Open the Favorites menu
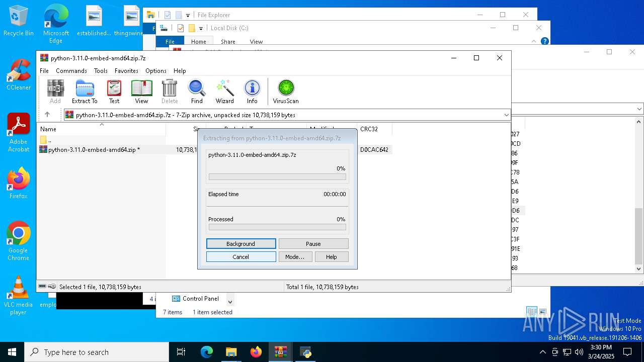Screen dimensions: 644x362 coord(126,71)
